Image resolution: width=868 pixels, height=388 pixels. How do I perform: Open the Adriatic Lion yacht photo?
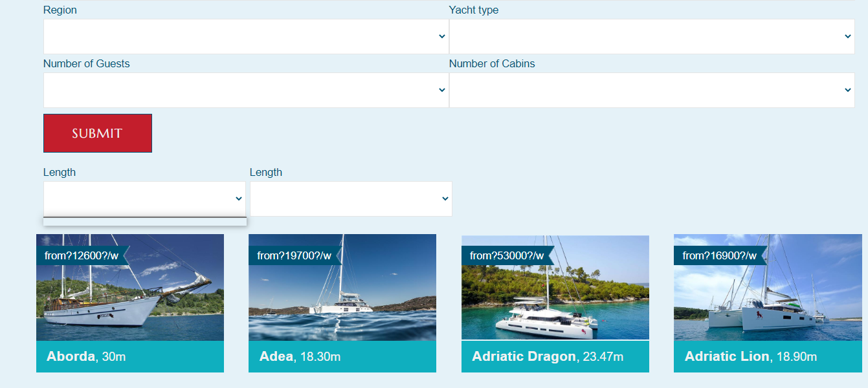(768, 287)
